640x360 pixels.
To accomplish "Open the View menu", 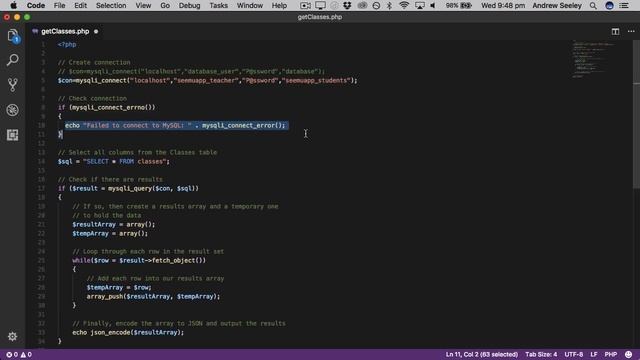I will [143, 6].
